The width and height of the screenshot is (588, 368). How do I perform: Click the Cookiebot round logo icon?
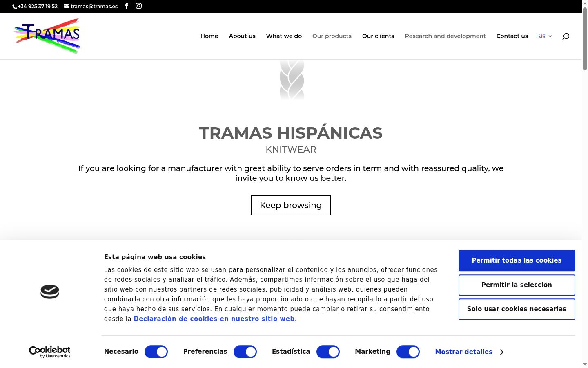tap(50, 292)
